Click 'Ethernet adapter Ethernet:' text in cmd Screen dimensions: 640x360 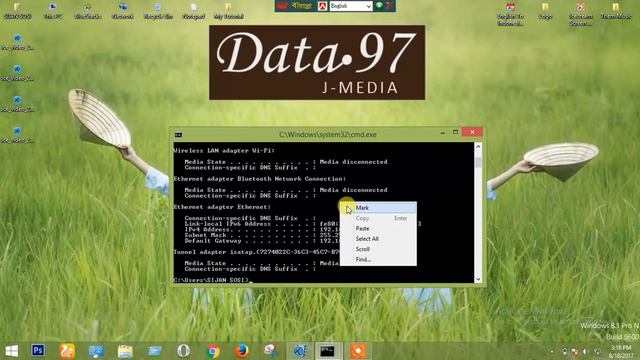[x=222, y=207]
